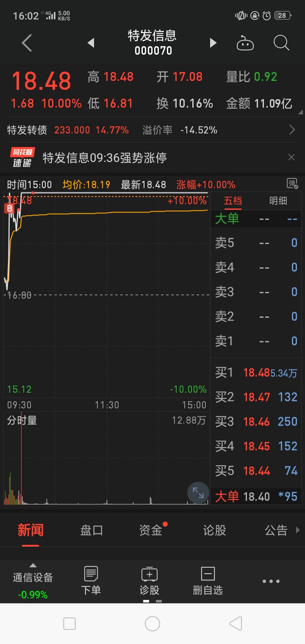Go to previous stock with left triangle
Image resolution: width=305 pixels, height=644 pixels.
(x=91, y=43)
